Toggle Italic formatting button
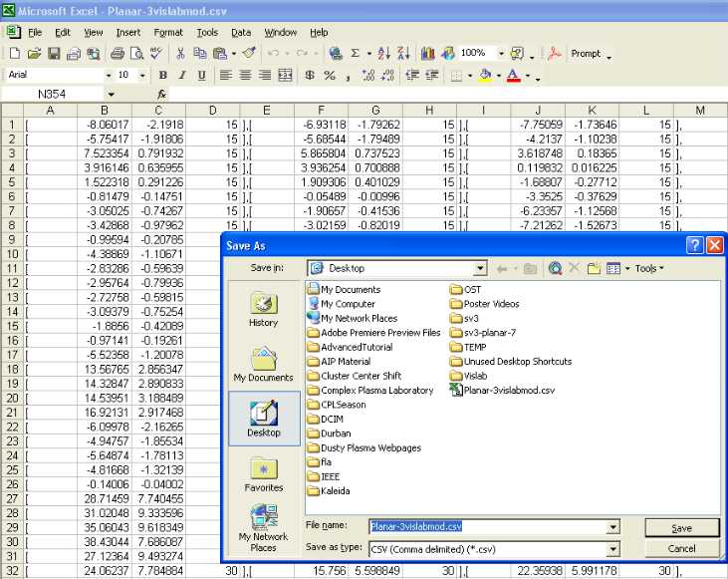The height and width of the screenshot is (579, 728). pyautogui.click(x=182, y=76)
